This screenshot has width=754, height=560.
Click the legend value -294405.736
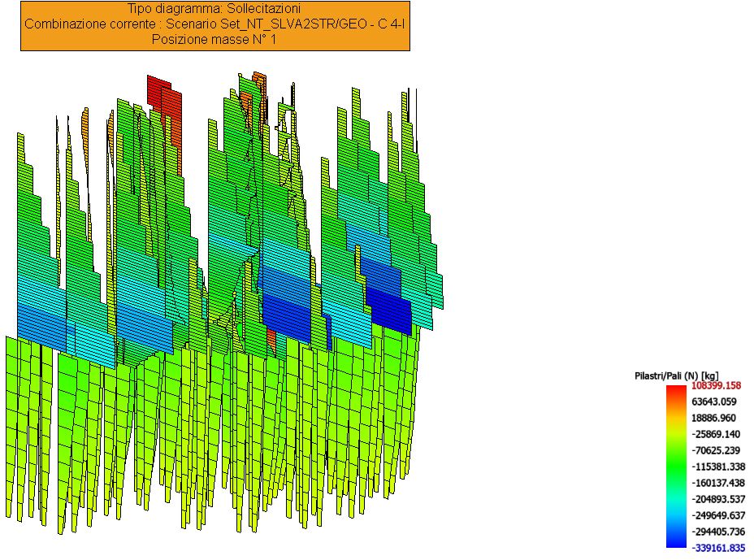coord(718,532)
